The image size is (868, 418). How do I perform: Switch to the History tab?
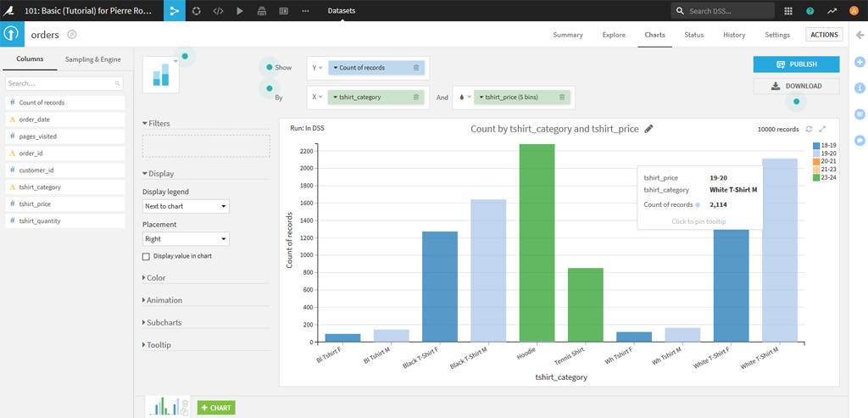(x=734, y=34)
